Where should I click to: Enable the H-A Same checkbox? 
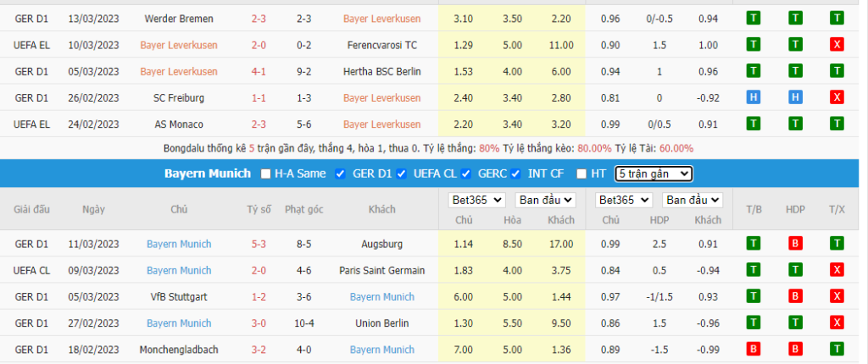265,174
